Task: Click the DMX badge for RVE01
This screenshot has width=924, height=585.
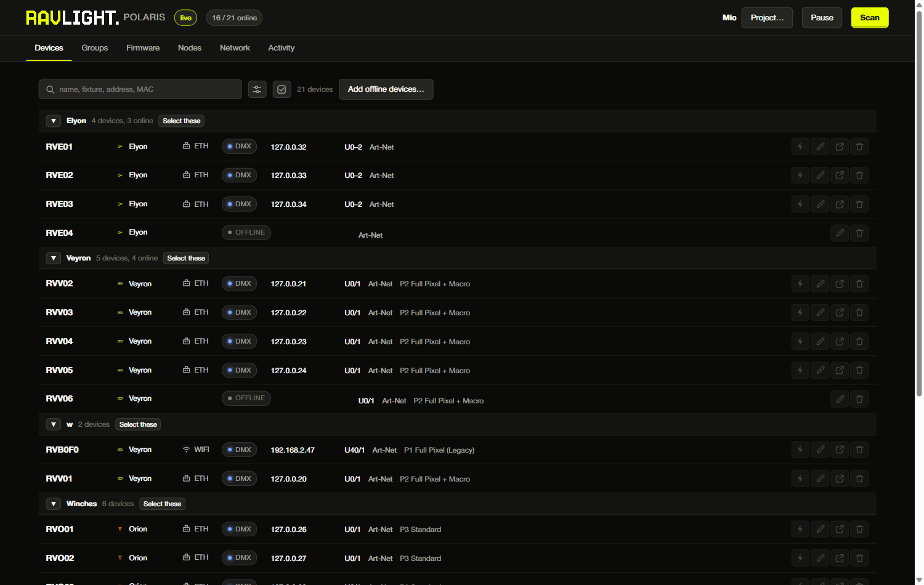Action: coord(239,147)
